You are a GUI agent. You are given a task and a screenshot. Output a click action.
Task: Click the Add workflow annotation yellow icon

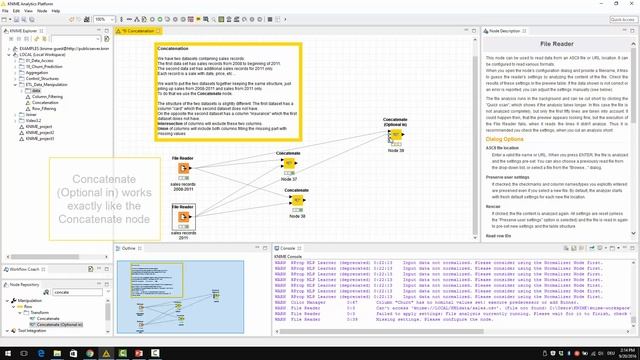198,19
